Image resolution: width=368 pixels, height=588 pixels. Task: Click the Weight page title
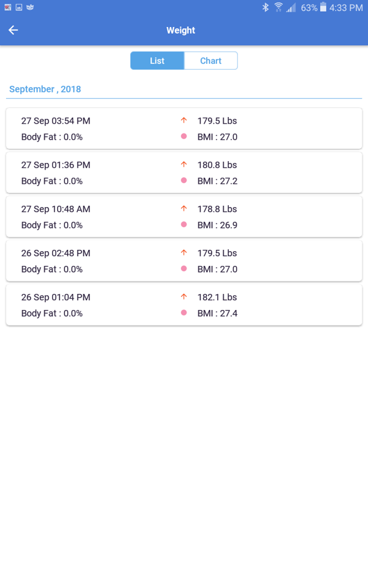click(181, 30)
